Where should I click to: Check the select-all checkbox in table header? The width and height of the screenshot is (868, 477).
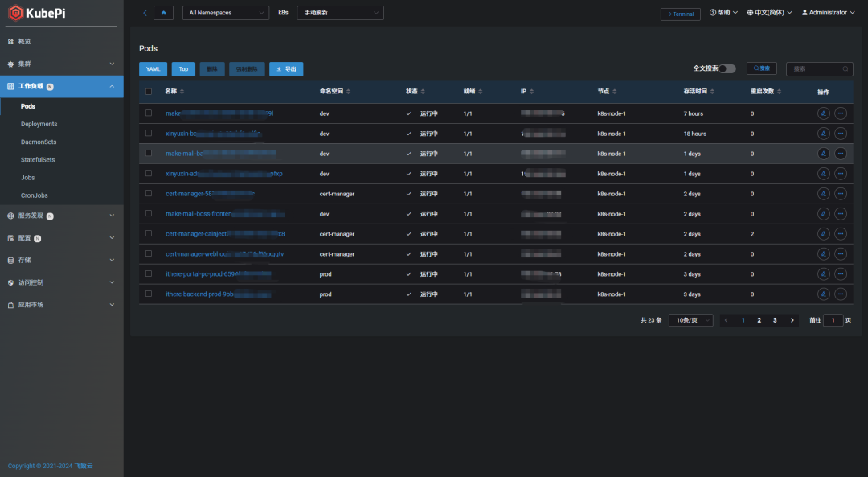[149, 92]
